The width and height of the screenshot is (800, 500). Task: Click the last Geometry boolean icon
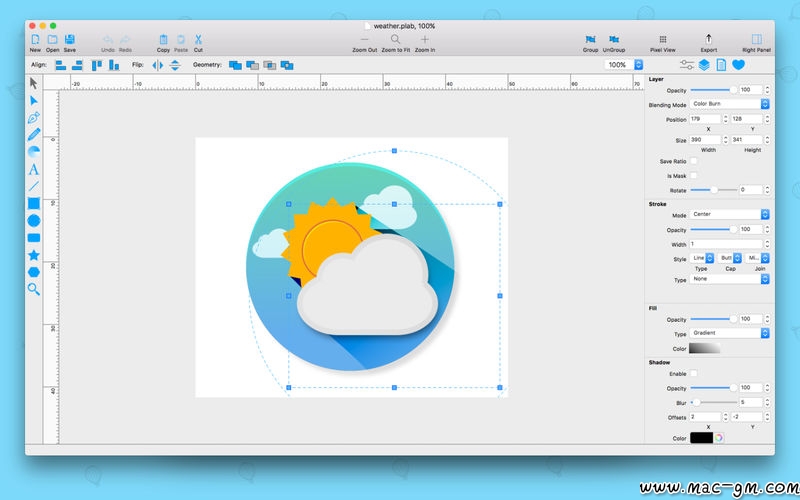click(287, 65)
